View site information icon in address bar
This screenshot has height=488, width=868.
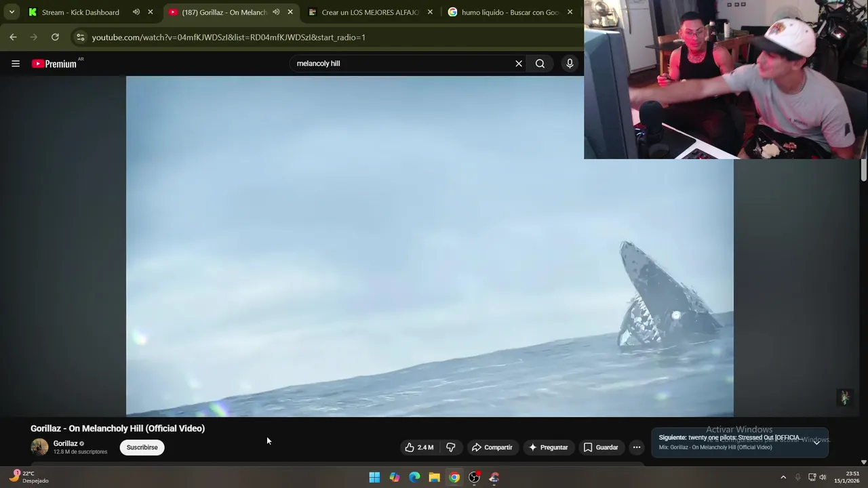pyautogui.click(x=80, y=37)
